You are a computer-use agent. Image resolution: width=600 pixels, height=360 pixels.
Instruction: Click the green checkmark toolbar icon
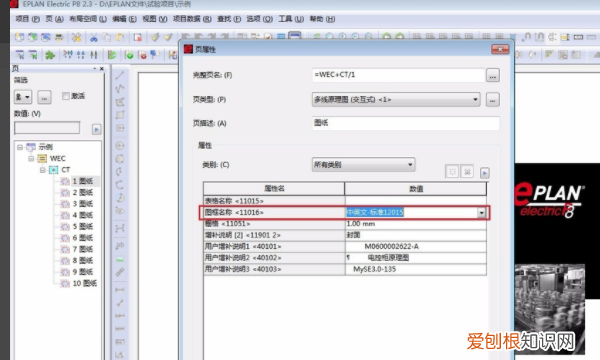click(x=129, y=55)
